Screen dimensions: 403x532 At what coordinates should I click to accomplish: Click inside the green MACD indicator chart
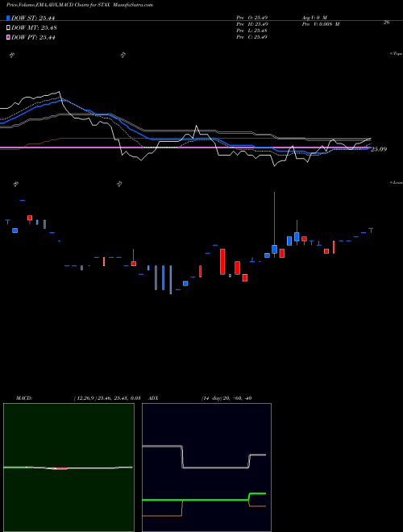[69, 468]
